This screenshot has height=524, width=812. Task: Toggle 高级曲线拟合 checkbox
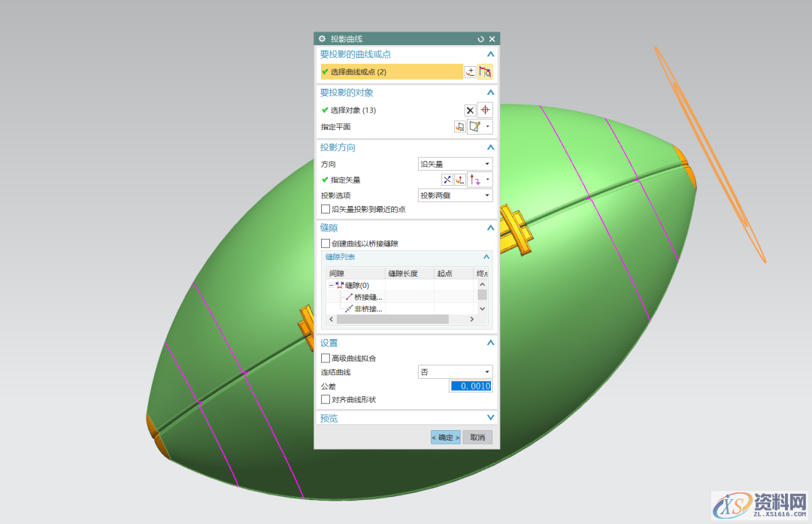[326, 359]
